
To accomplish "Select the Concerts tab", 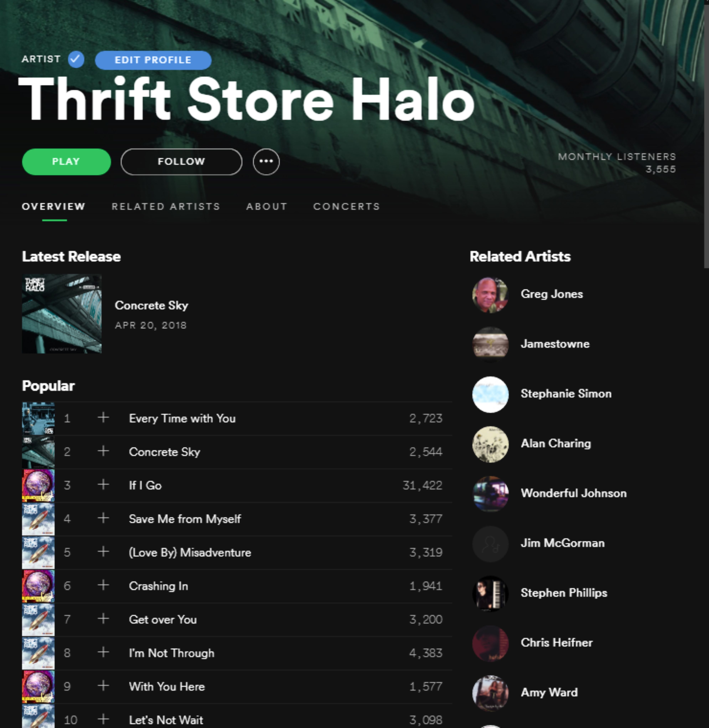I will pos(346,207).
